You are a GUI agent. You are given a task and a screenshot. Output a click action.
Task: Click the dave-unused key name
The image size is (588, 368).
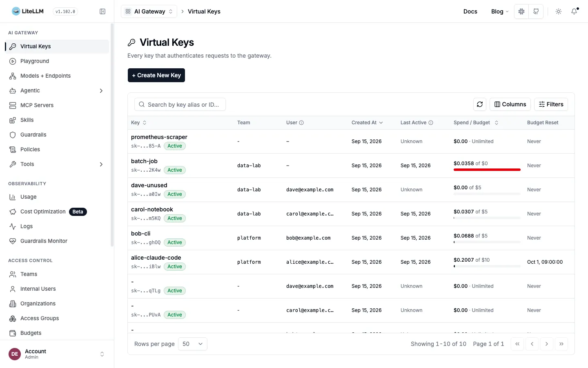(149, 185)
